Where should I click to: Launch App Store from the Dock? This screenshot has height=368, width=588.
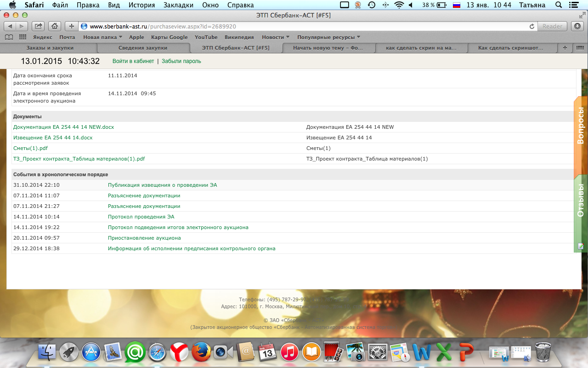coord(91,353)
